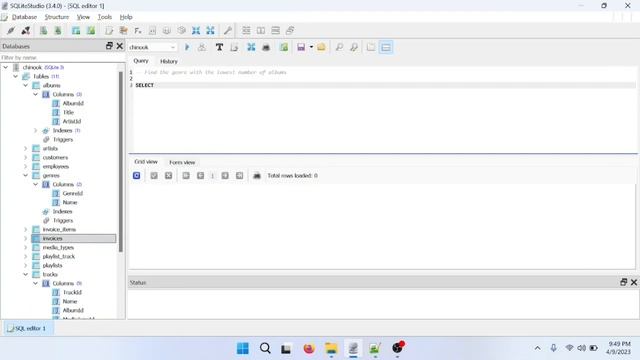Open the SQL function editor (Fx) icon
This screenshot has width=640, height=360.
138,31
